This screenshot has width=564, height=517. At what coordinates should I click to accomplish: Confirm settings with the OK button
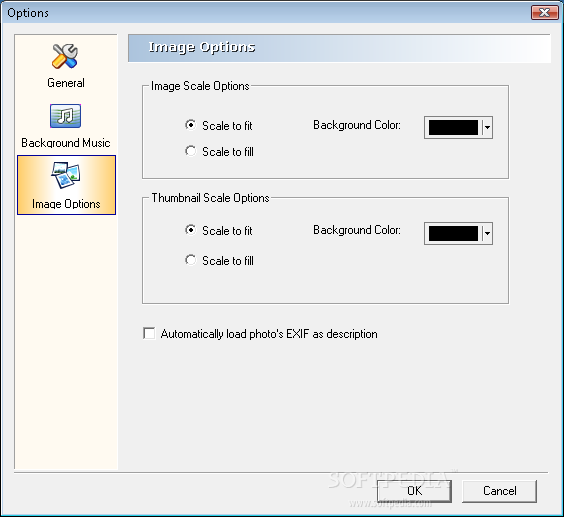[414, 491]
